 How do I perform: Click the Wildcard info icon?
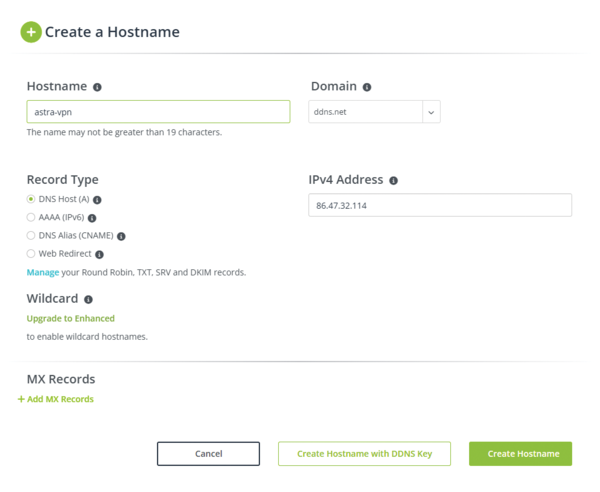click(x=88, y=300)
